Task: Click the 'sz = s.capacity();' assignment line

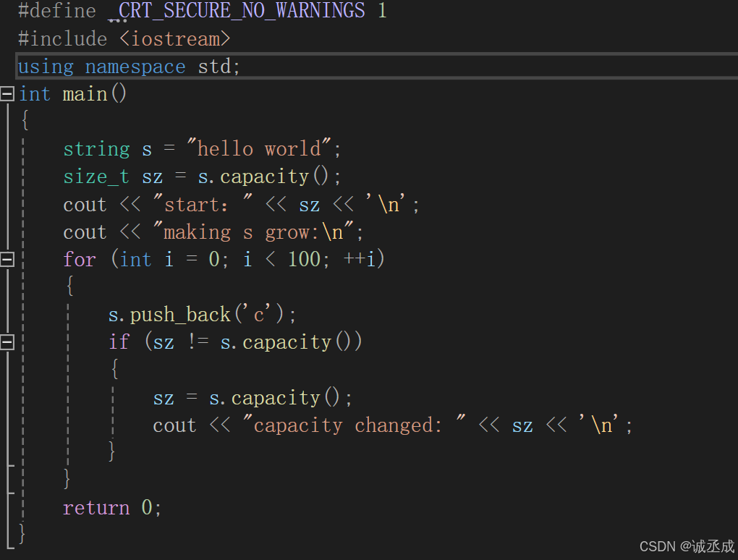Action: 253,398
